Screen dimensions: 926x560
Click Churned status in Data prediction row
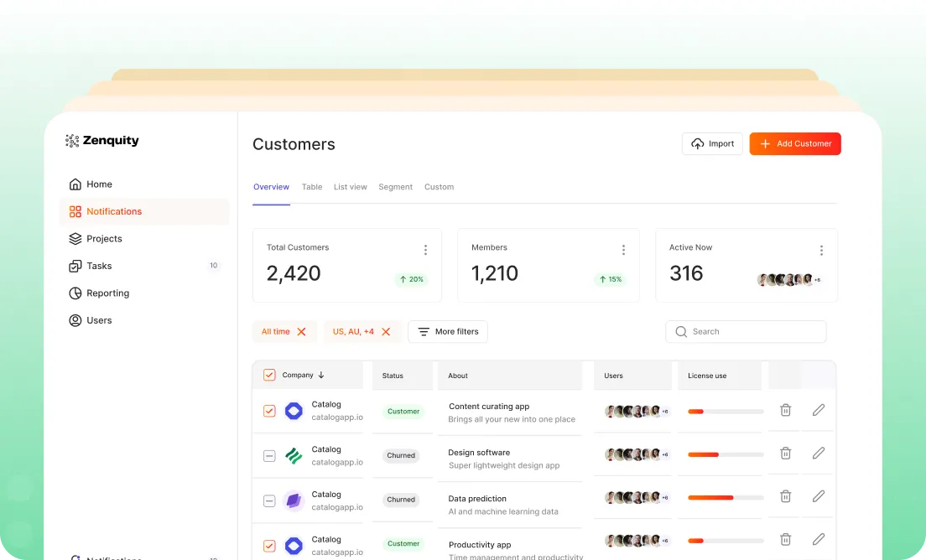pyautogui.click(x=401, y=500)
